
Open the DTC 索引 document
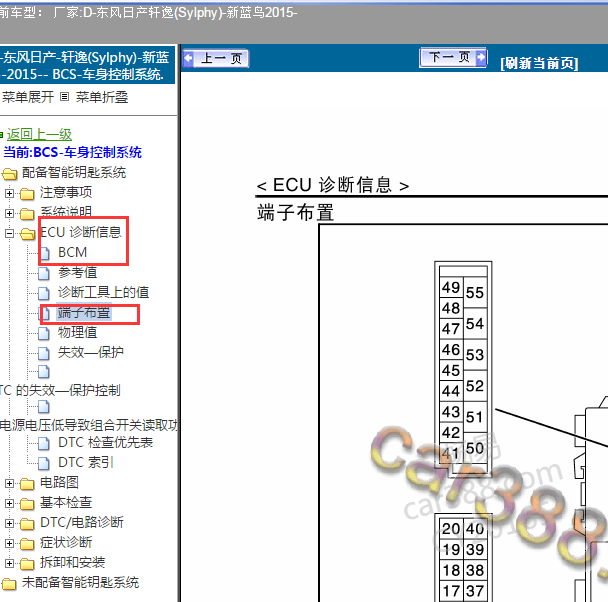tap(86, 462)
